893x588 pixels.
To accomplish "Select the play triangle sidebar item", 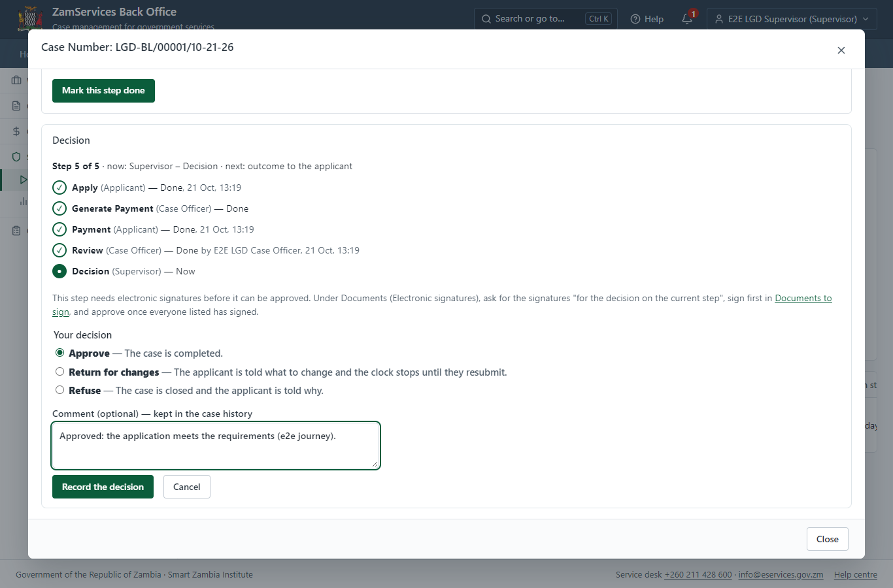I will (x=24, y=180).
